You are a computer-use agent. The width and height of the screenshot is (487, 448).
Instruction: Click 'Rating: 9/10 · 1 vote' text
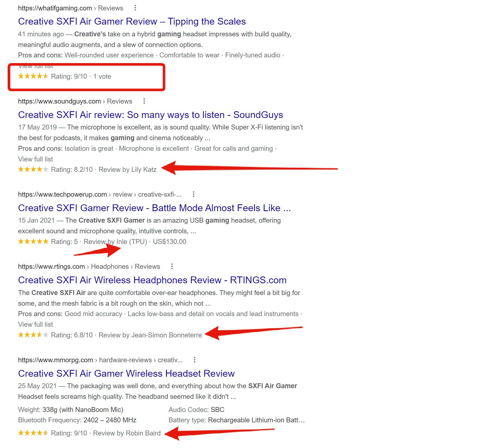(81, 76)
